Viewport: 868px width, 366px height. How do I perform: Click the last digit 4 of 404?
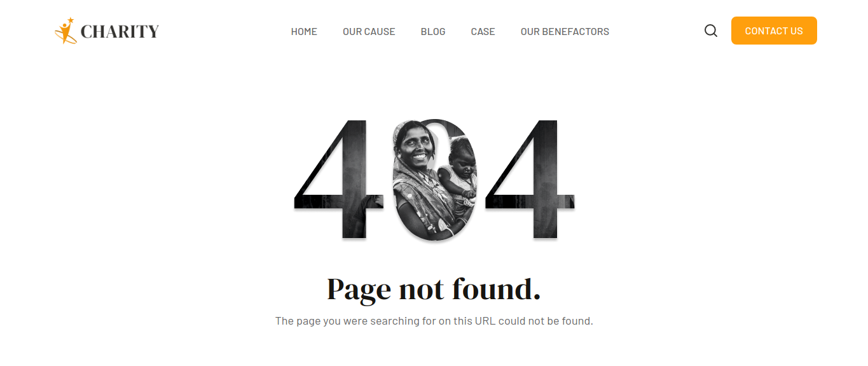(530, 179)
